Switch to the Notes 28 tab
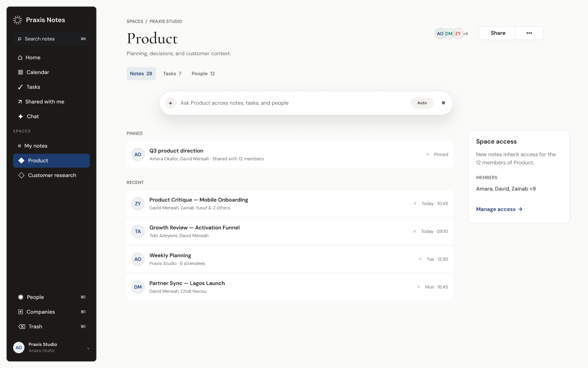This screenshot has width=588, height=368. [x=141, y=74]
